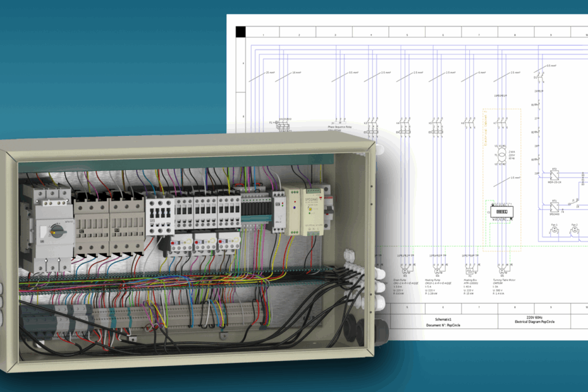Select the MDR-20-24 power supply symbol

(x=554, y=174)
